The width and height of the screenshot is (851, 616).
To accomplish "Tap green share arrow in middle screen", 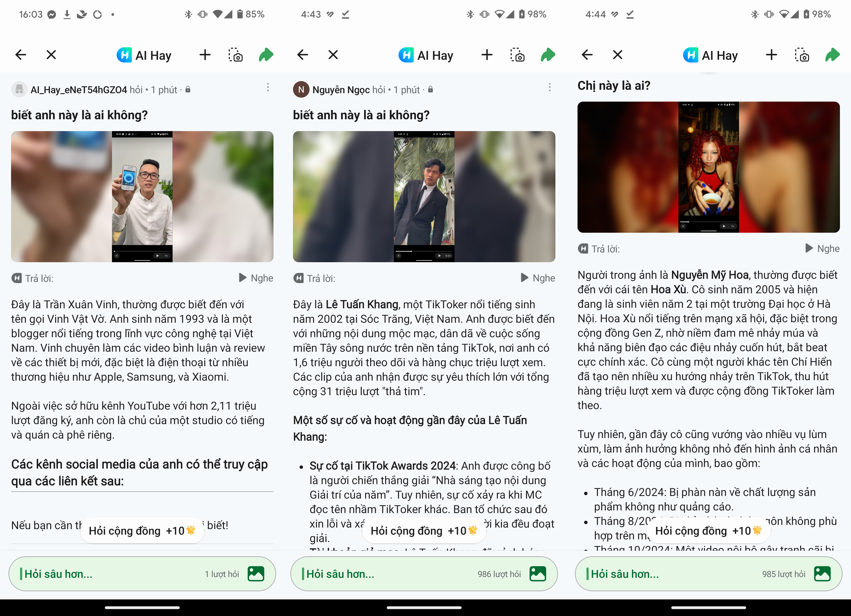I will (548, 55).
